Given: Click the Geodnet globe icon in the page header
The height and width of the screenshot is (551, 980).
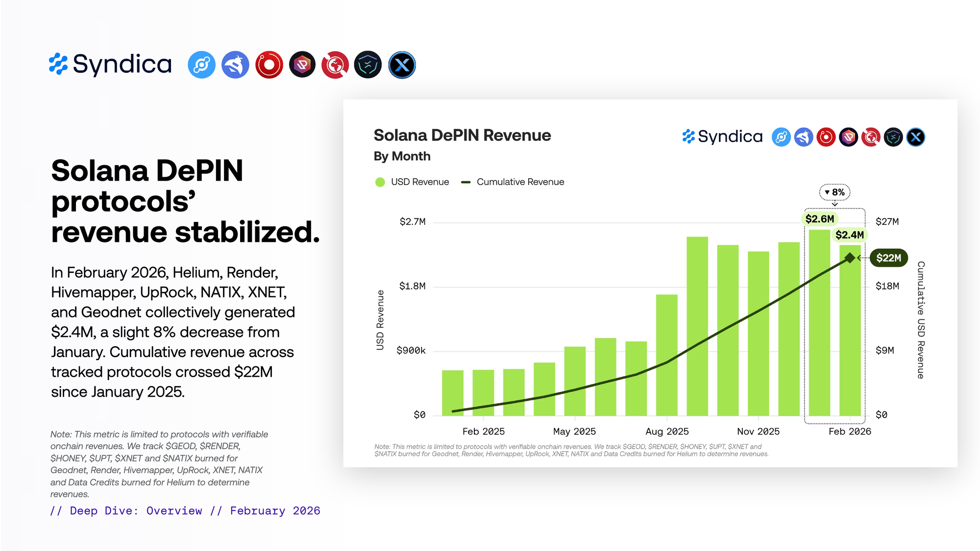Looking at the screenshot, I should tap(335, 65).
